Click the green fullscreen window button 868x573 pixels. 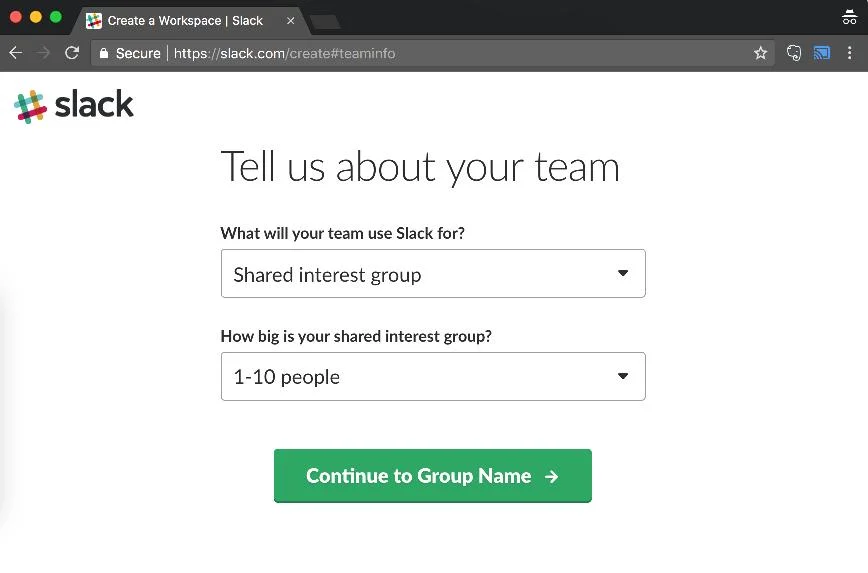[x=55, y=17]
